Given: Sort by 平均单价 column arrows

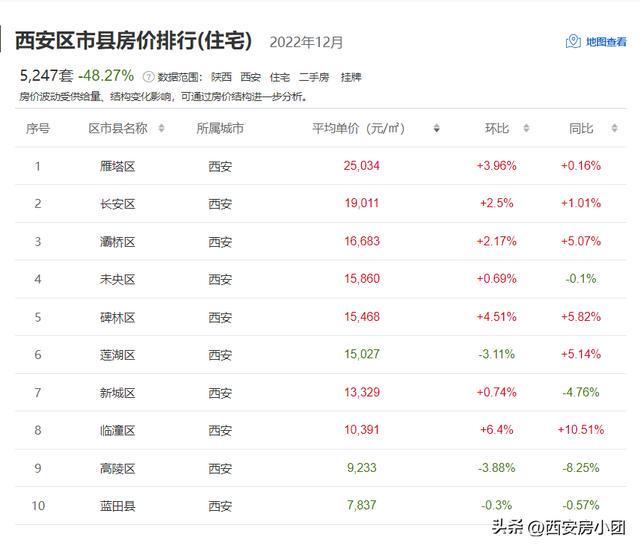Looking at the screenshot, I should [436, 128].
